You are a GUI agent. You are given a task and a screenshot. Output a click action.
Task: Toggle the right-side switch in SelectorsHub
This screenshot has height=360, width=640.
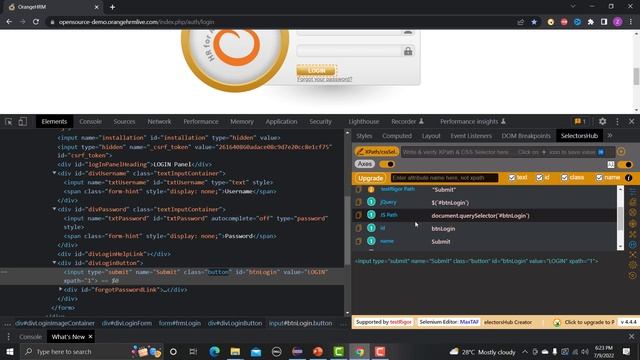(625, 164)
